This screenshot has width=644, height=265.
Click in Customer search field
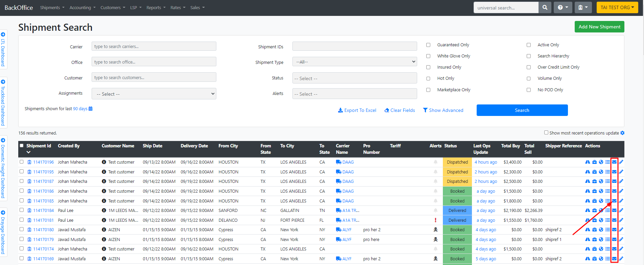(154, 77)
